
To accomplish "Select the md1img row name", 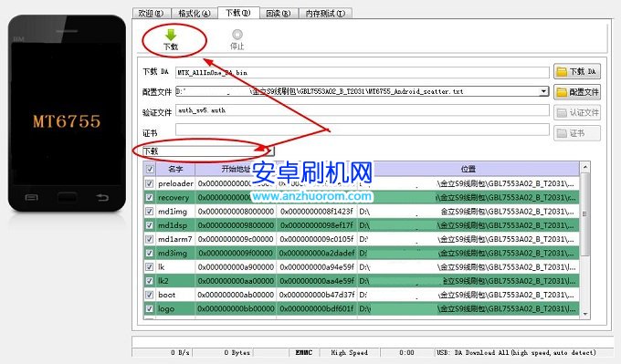I will (173, 212).
